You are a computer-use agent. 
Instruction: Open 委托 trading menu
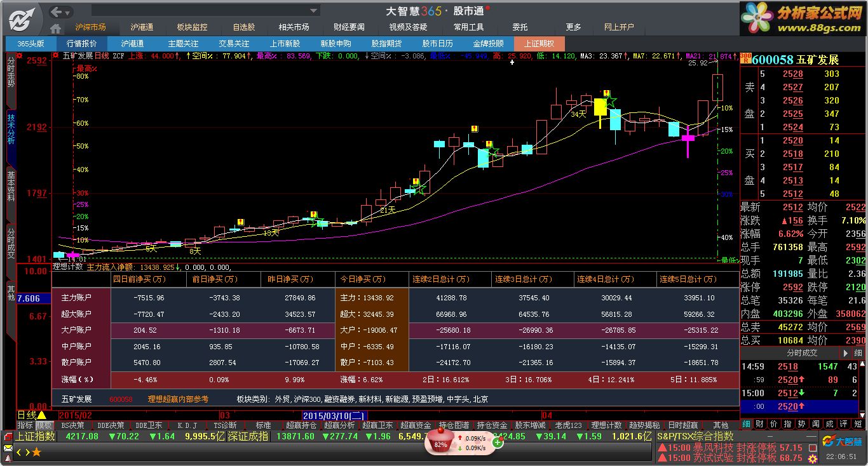[520, 27]
